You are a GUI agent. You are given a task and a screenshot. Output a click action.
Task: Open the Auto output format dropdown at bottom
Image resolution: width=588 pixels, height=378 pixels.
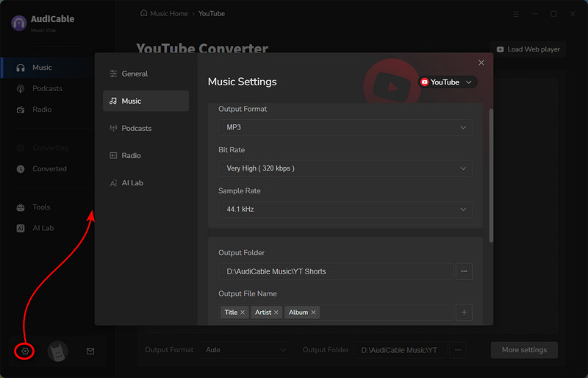pyautogui.click(x=245, y=350)
